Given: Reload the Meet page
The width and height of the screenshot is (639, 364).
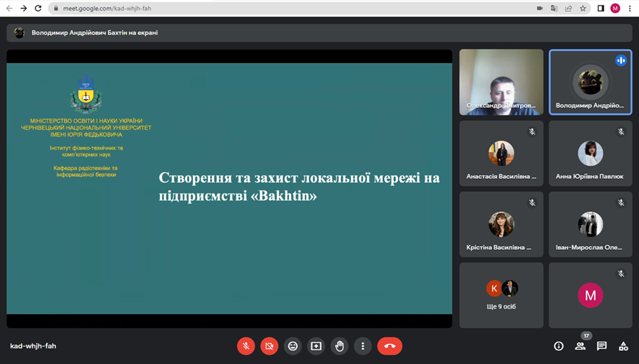Looking at the screenshot, I should click(x=38, y=8).
